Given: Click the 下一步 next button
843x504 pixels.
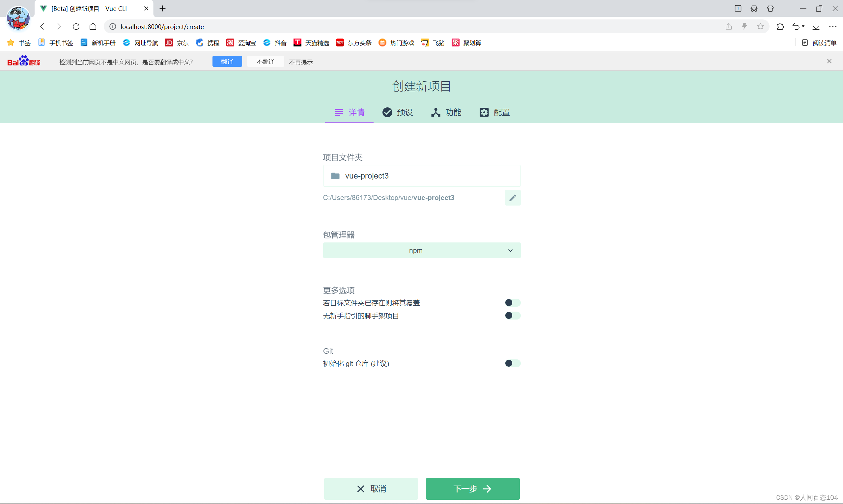Looking at the screenshot, I should click(x=472, y=489).
